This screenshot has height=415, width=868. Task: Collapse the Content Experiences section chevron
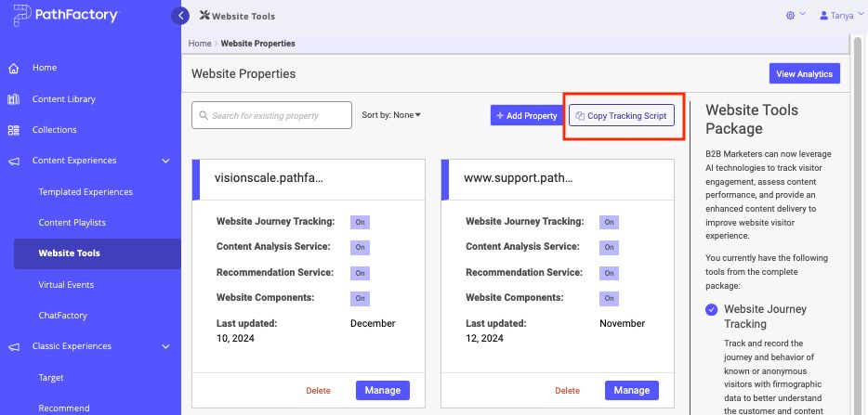click(x=165, y=161)
